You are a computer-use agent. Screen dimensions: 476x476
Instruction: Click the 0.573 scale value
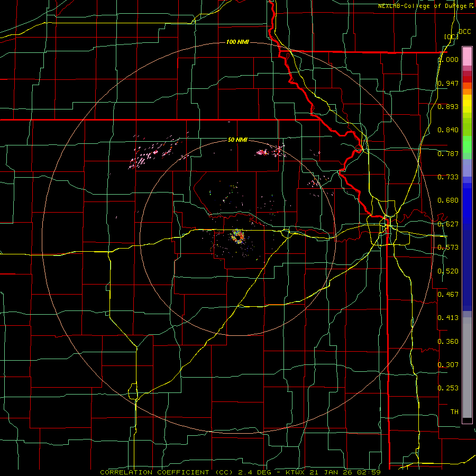[448, 248]
